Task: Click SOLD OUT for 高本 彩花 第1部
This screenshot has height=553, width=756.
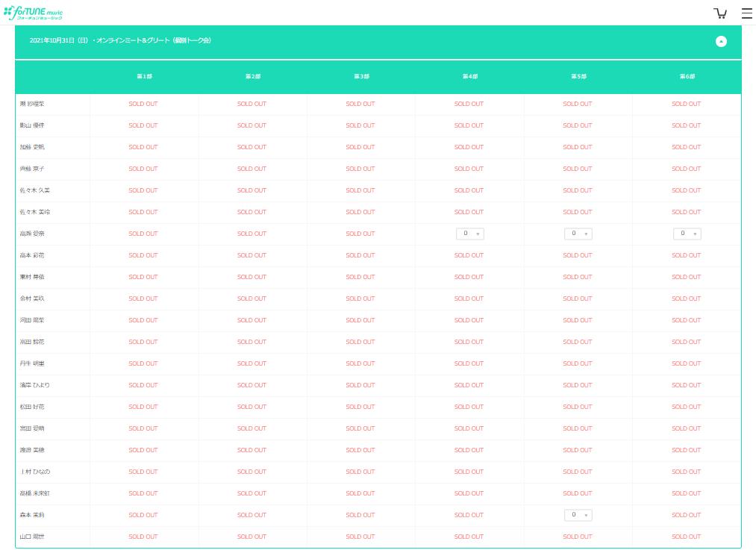Action: (143, 255)
